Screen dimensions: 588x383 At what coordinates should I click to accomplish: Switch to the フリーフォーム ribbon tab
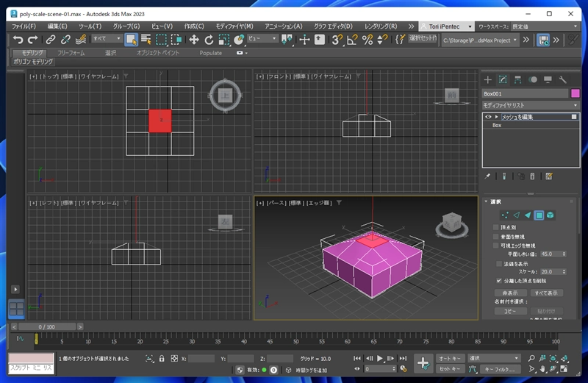(71, 53)
